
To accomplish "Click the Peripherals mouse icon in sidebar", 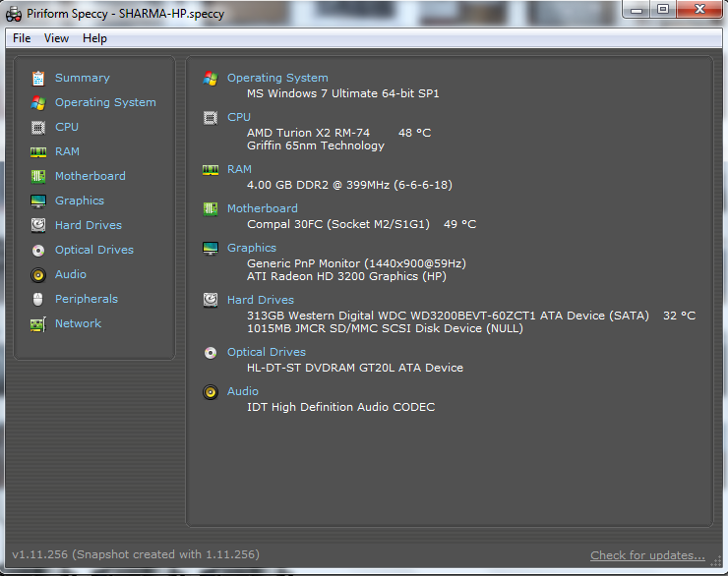I will pos(38,299).
